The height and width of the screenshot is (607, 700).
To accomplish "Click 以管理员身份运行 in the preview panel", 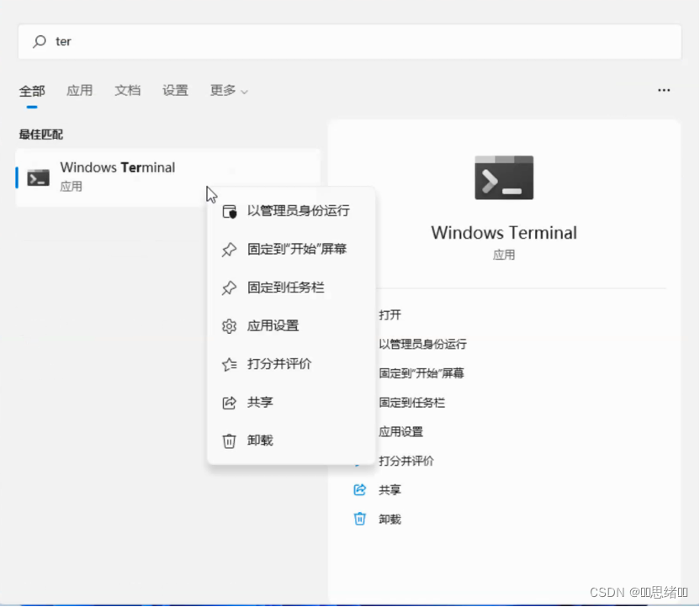I will click(x=422, y=344).
